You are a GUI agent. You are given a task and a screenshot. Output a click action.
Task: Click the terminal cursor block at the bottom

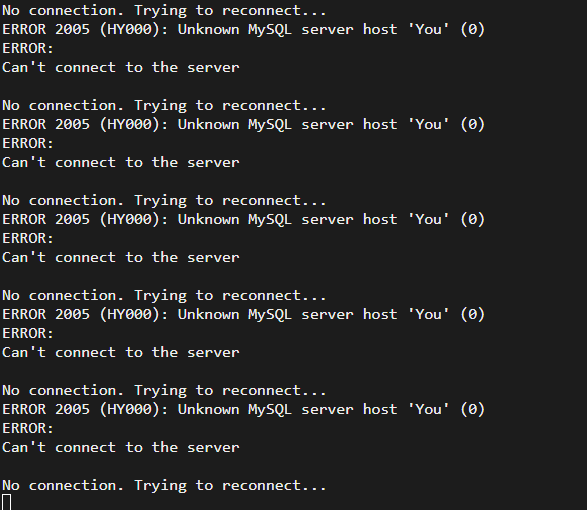coord(6,502)
